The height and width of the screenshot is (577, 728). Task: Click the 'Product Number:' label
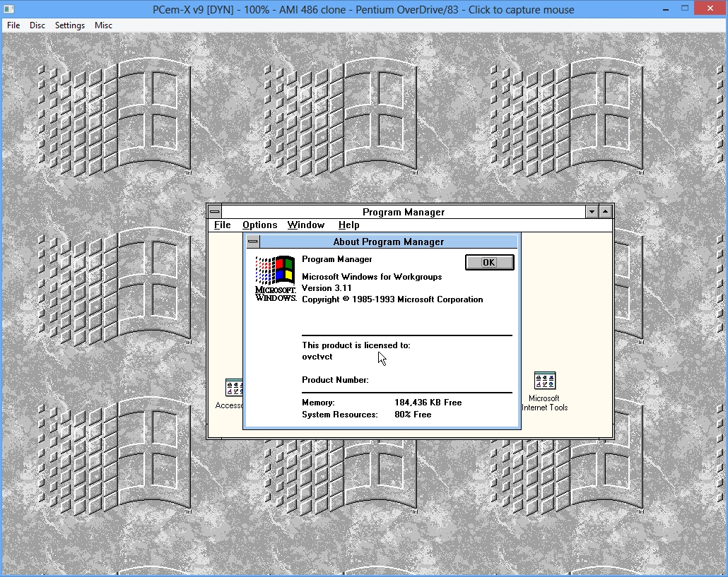(x=335, y=380)
